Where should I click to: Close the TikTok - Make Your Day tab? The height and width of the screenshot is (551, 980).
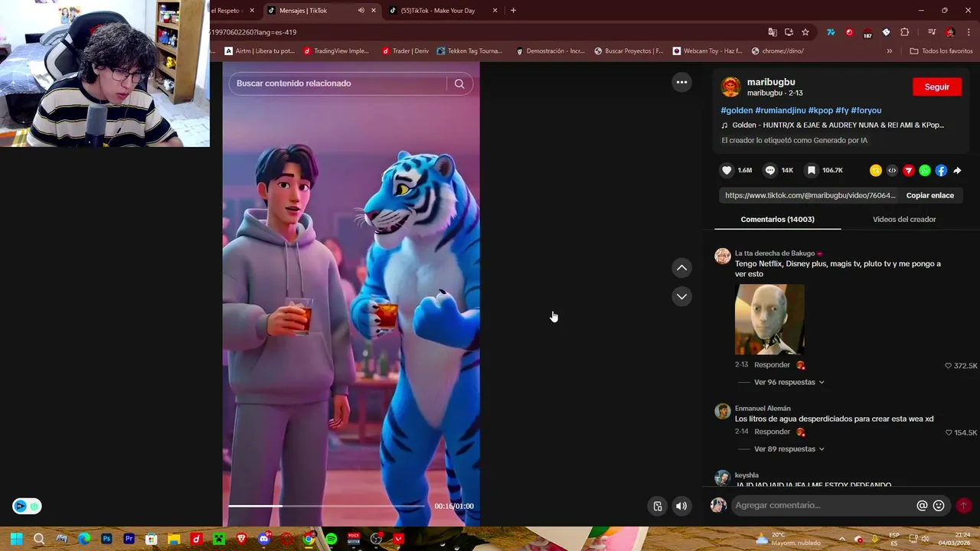(495, 11)
